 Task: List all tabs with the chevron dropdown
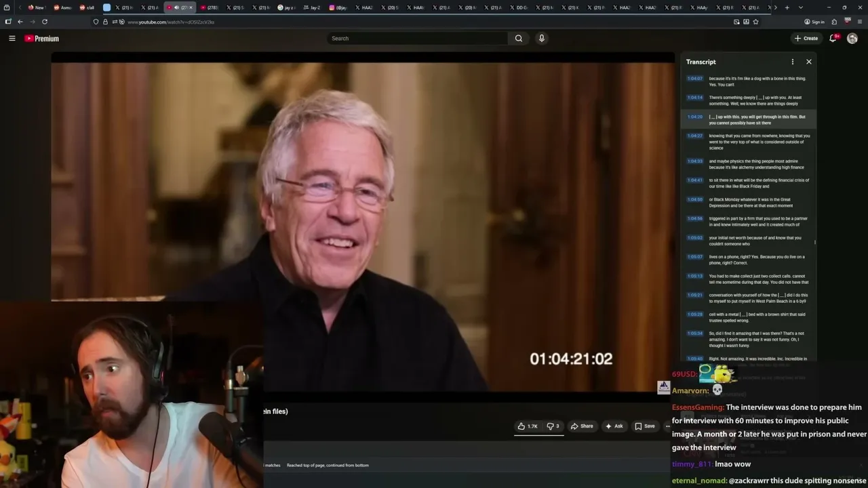tap(801, 7)
